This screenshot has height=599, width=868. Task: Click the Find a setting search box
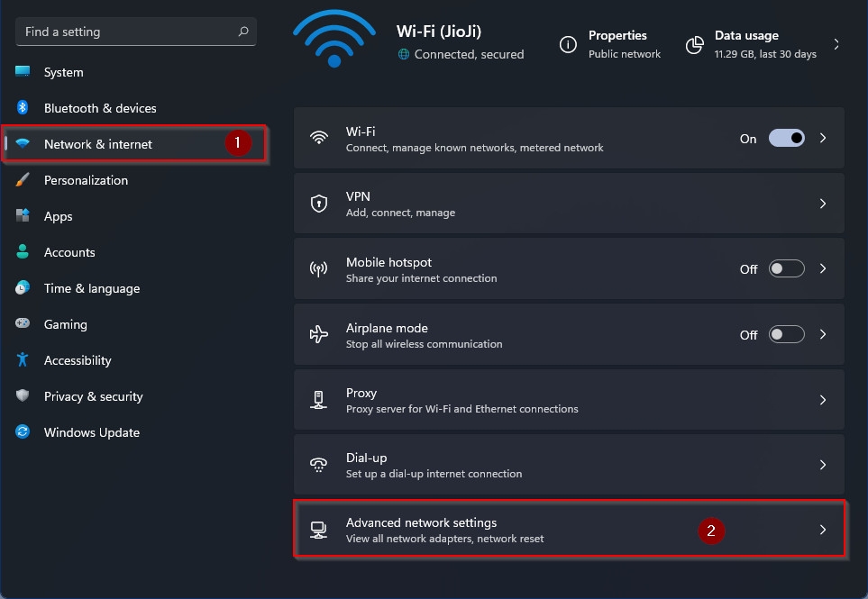point(135,32)
